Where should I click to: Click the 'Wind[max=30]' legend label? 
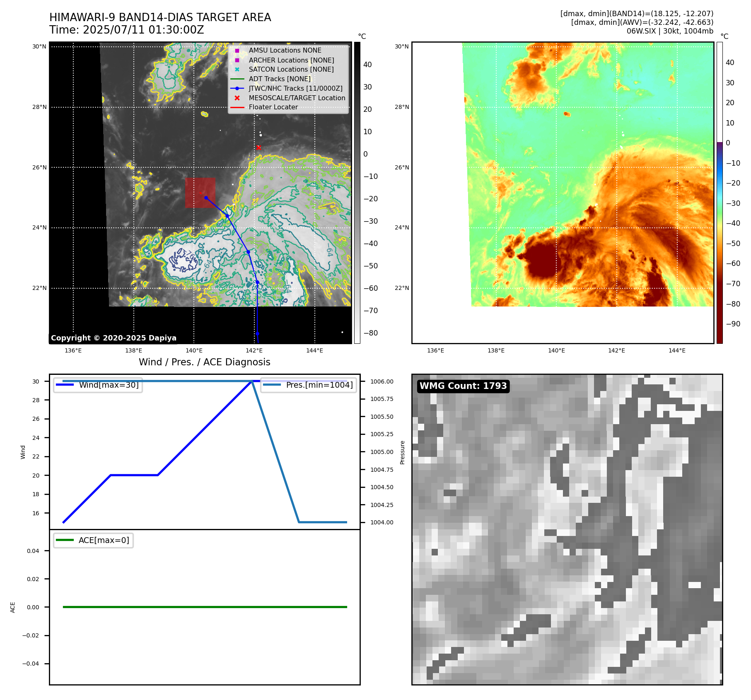coord(109,385)
